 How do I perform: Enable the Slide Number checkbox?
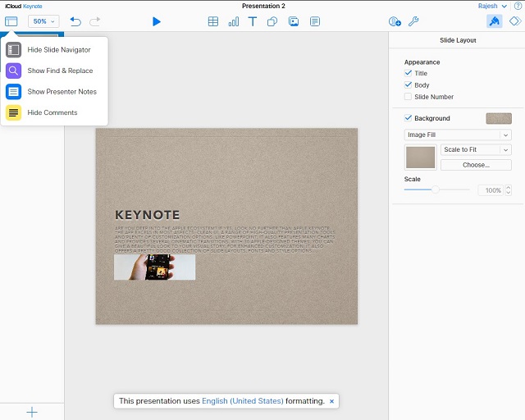[x=408, y=97]
